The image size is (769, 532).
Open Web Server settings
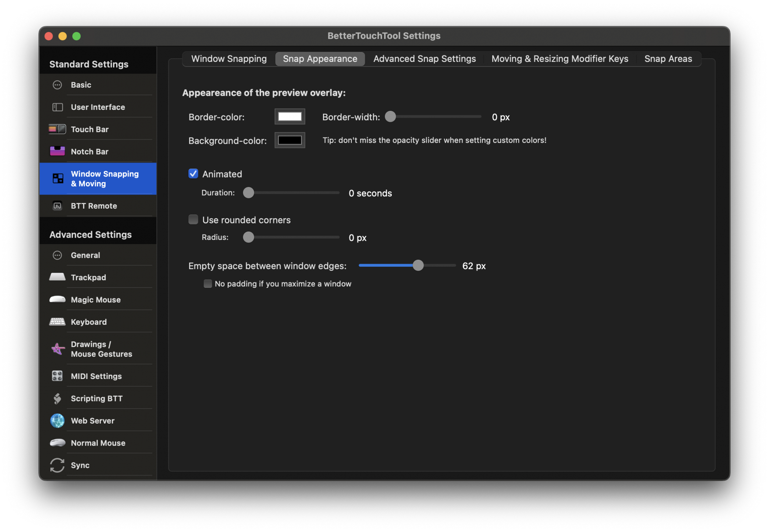pos(98,421)
